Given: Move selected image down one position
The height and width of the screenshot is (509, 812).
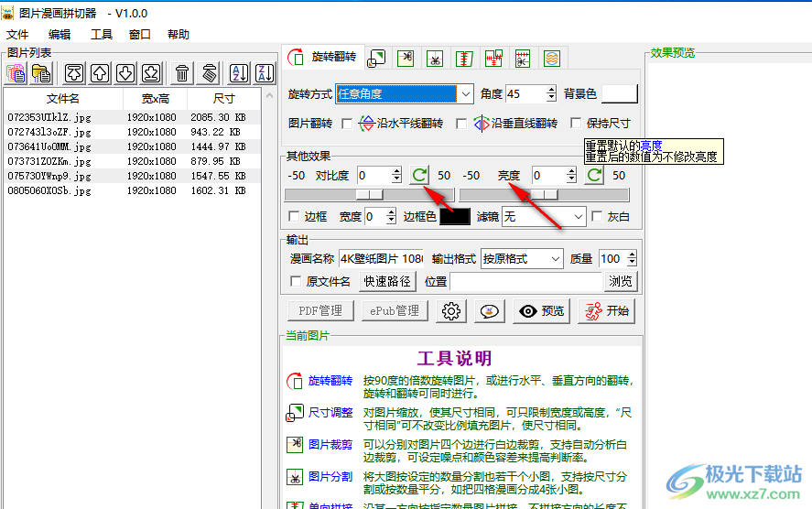Looking at the screenshot, I should pos(125,73).
